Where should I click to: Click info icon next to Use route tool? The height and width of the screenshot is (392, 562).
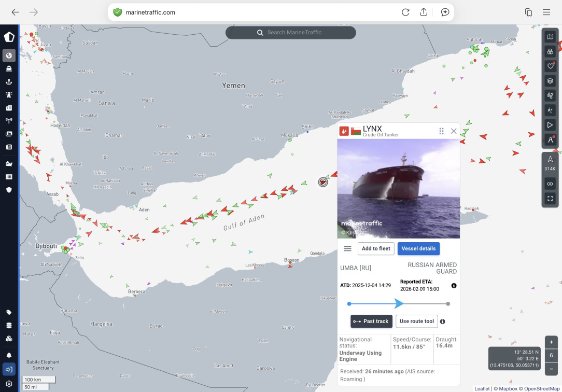443,322
